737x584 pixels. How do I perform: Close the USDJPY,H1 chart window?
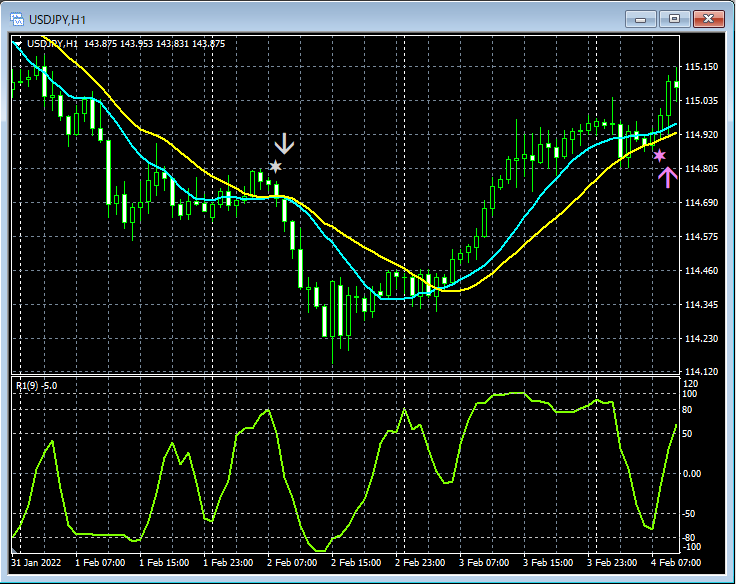[x=708, y=19]
